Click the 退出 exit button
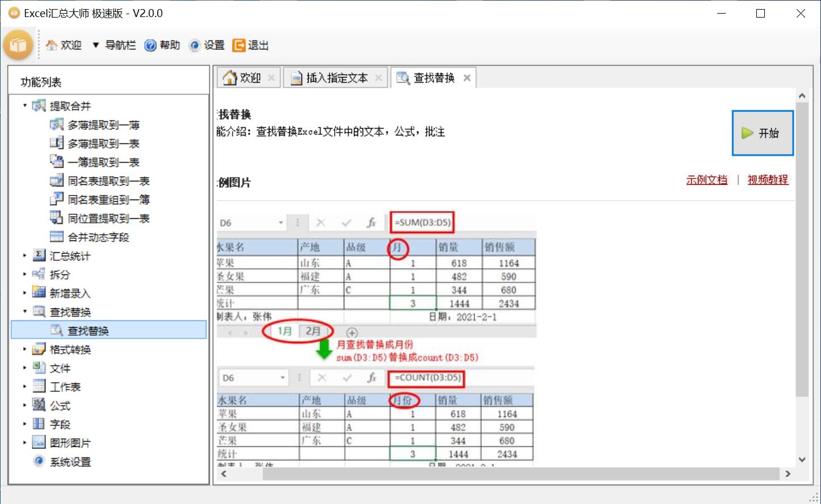 251,45
